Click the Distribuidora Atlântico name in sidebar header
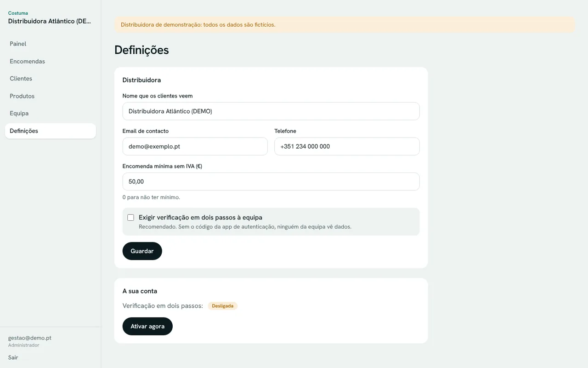Image resolution: width=588 pixels, height=368 pixels. (x=50, y=21)
